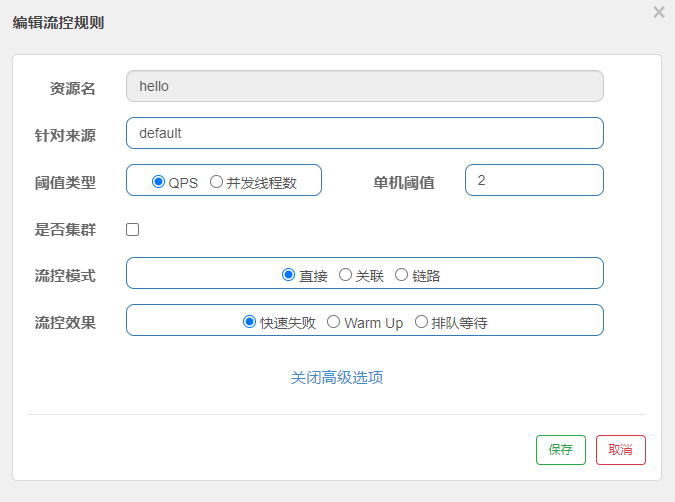675x502 pixels.
Task: Select the Warm Up effect option
Action: pos(333,322)
